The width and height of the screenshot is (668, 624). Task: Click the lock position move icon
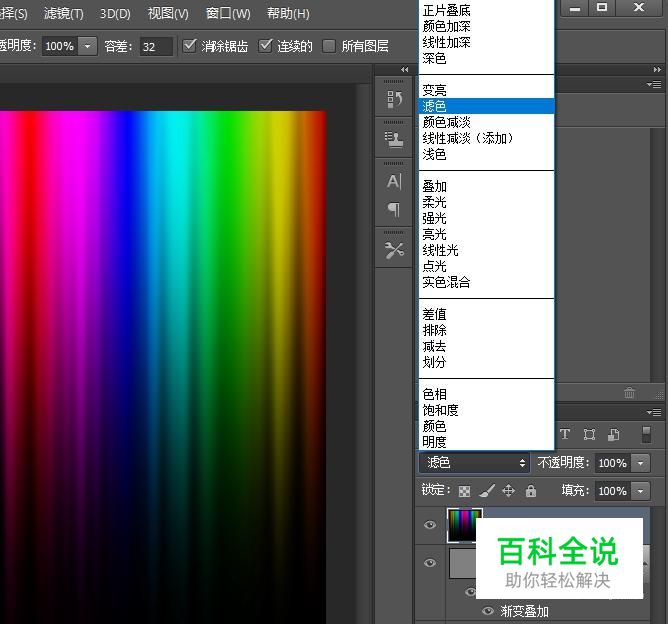pos(508,491)
